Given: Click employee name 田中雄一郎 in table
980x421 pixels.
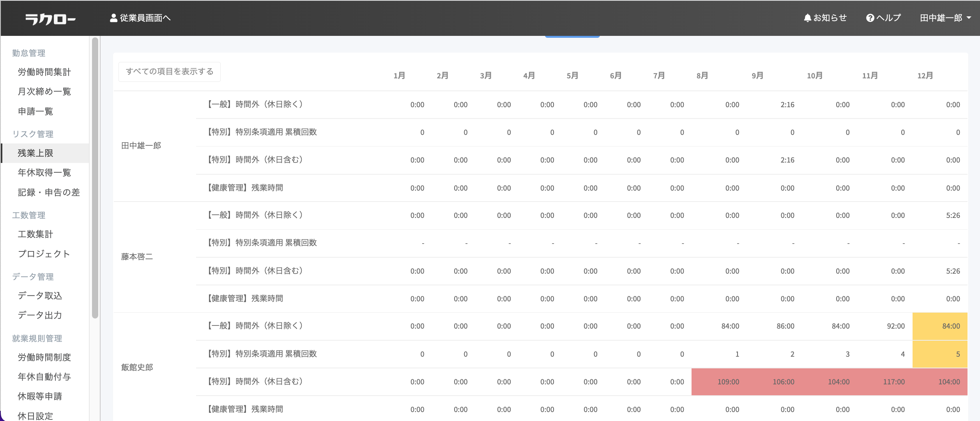Looking at the screenshot, I should pyautogui.click(x=141, y=146).
